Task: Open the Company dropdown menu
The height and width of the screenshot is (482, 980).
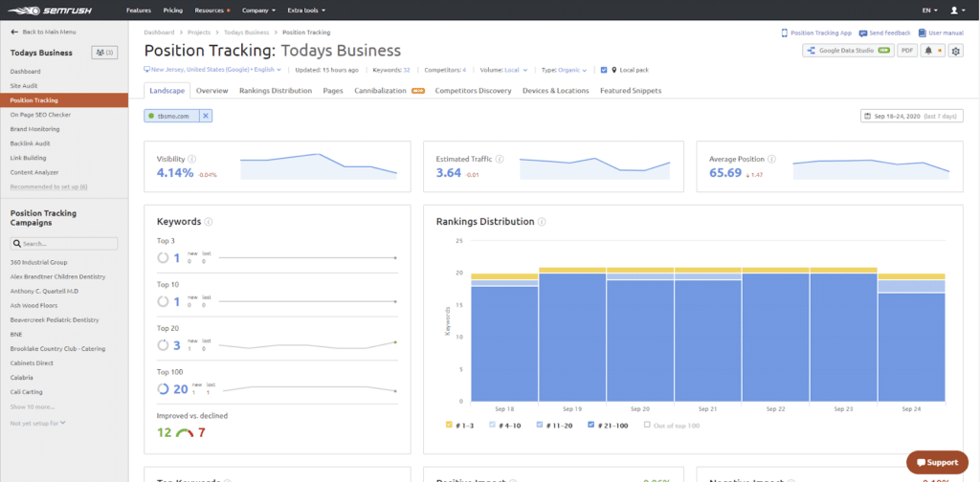Action: [x=258, y=11]
